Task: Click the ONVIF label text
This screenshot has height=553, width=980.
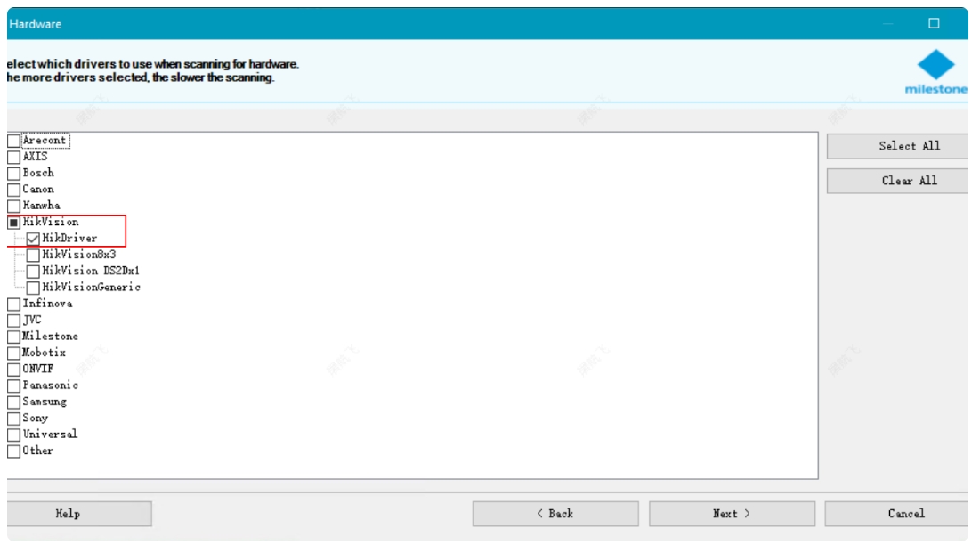Action: (x=38, y=369)
